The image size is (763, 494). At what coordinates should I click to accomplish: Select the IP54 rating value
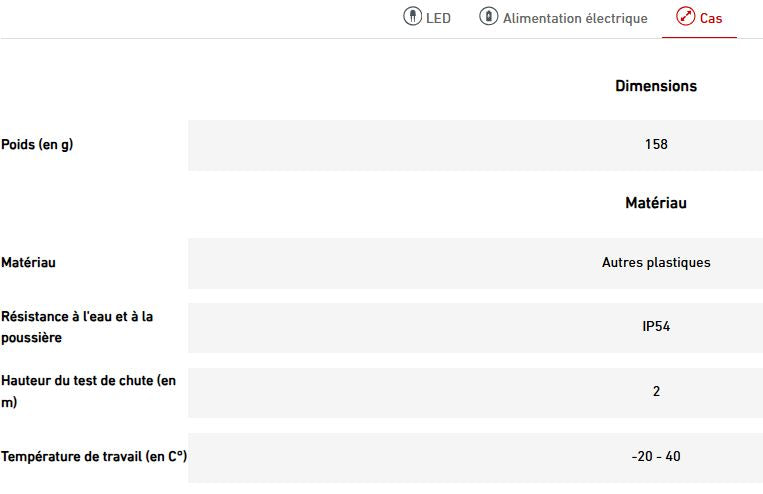point(656,327)
